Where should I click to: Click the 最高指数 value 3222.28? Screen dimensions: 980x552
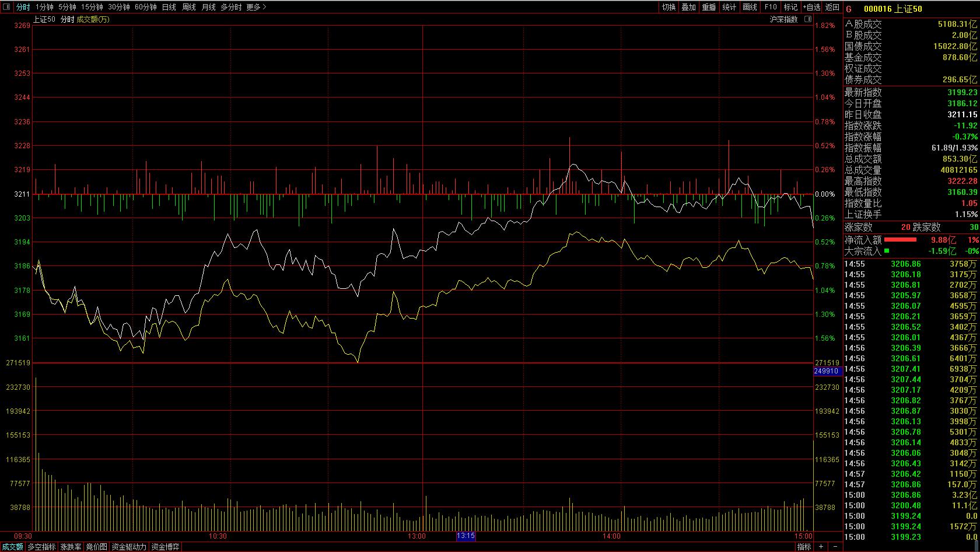point(963,181)
